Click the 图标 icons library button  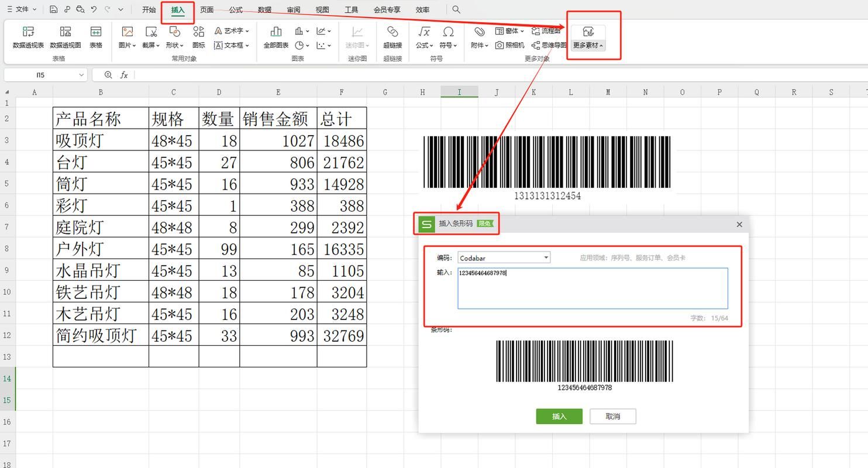[x=199, y=37]
